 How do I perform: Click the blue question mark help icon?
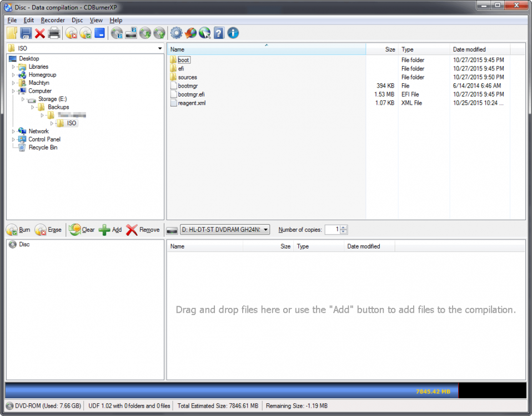(219, 33)
